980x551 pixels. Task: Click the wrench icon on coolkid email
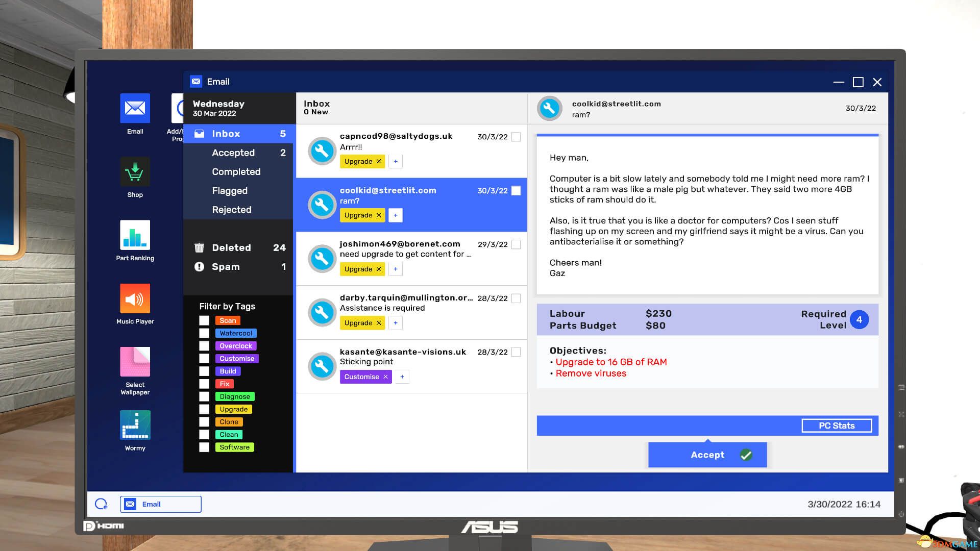tap(321, 204)
